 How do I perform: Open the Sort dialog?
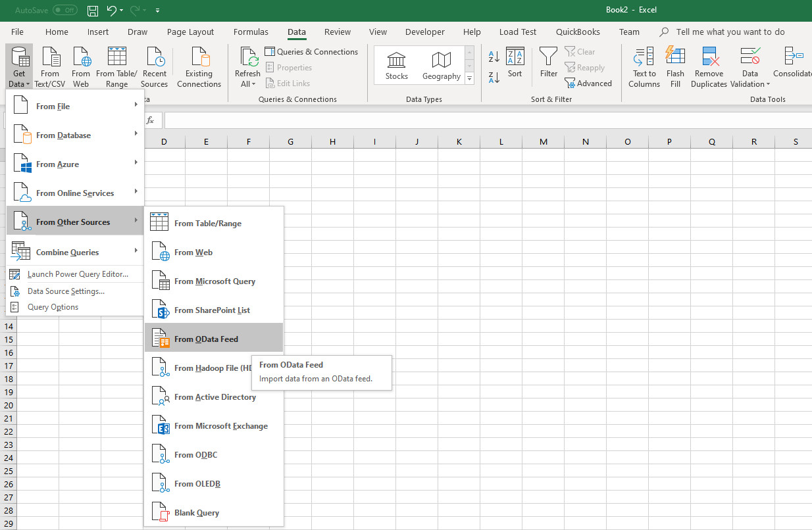pyautogui.click(x=515, y=64)
